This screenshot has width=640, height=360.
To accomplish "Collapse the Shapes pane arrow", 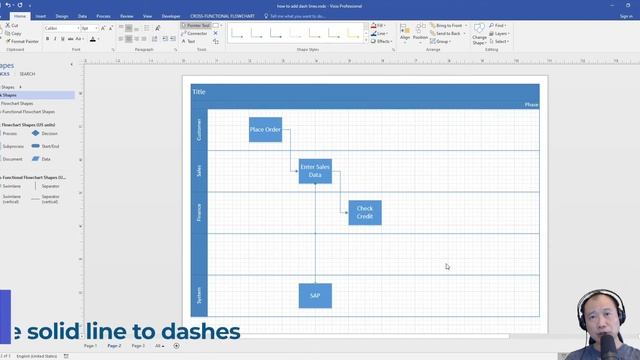I will [72, 64].
